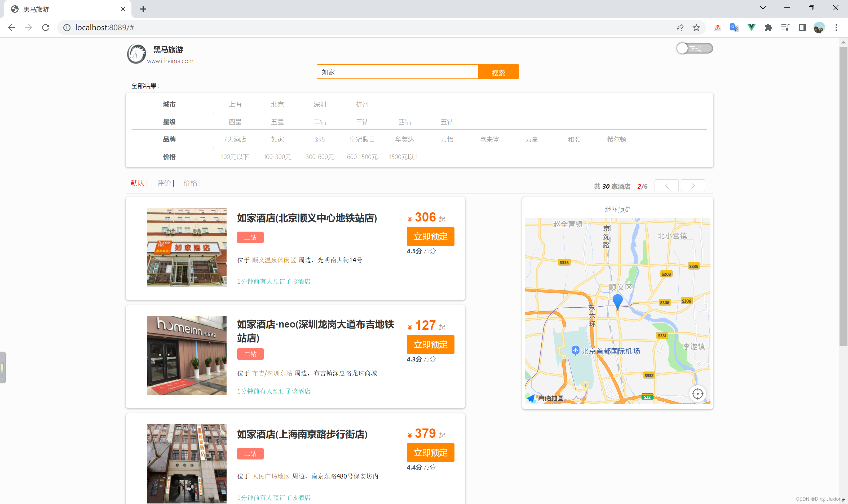This screenshot has height=504, width=848.
Task: Sort results by 默认
Action: pos(137,183)
